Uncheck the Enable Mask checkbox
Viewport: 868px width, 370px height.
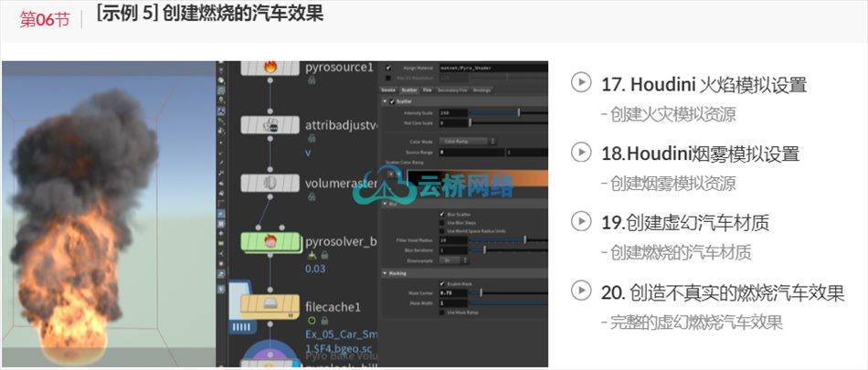point(441,284)
